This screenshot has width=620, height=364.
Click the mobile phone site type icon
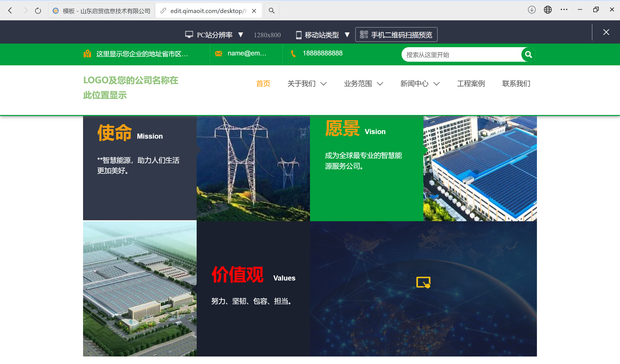(299, 34)
